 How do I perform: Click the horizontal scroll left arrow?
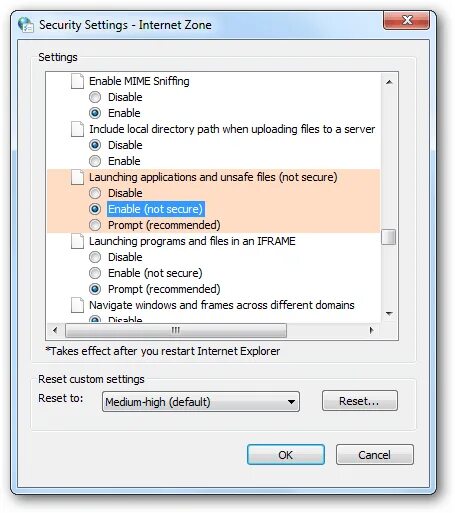click(55, 330)
